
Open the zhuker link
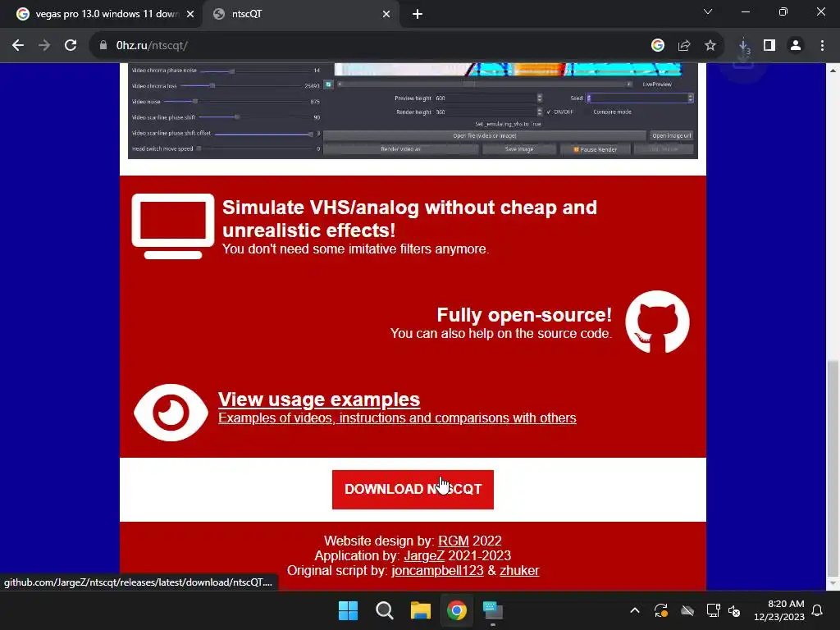click(x=519, y=571)
